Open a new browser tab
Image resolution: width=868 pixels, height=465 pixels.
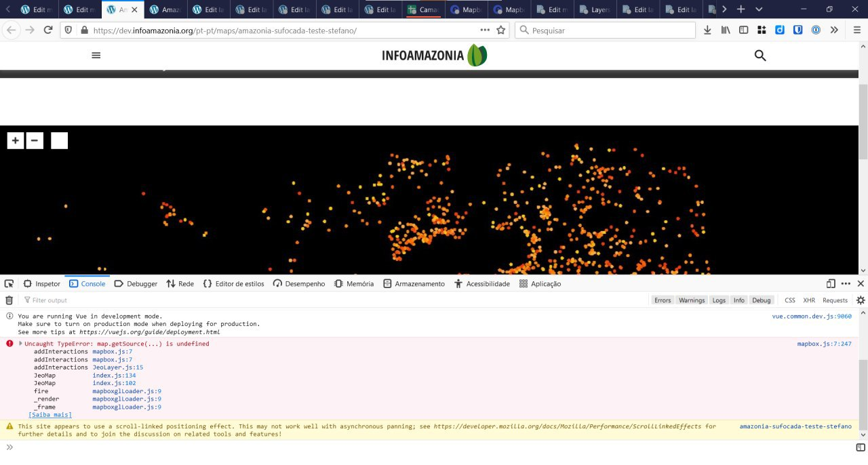coord(741,9)
